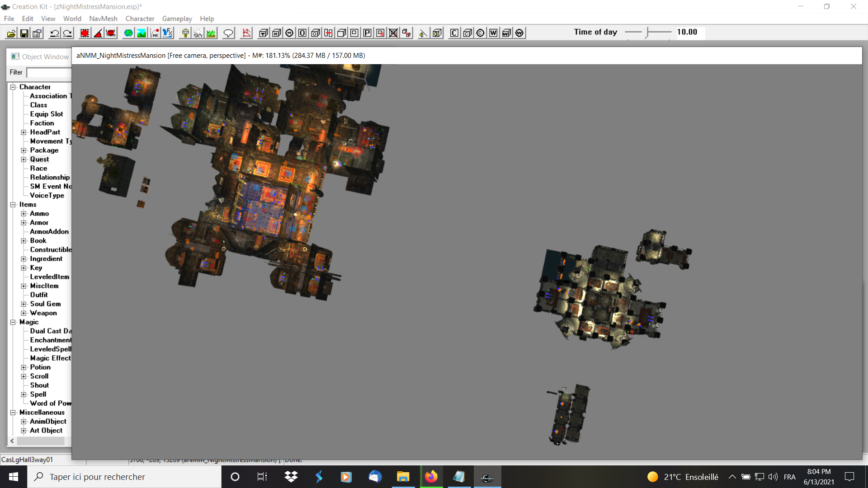The height and width of the screenshot is (488, 868).
Task: Collapse the Magic tree category
Action: (13, 322)
